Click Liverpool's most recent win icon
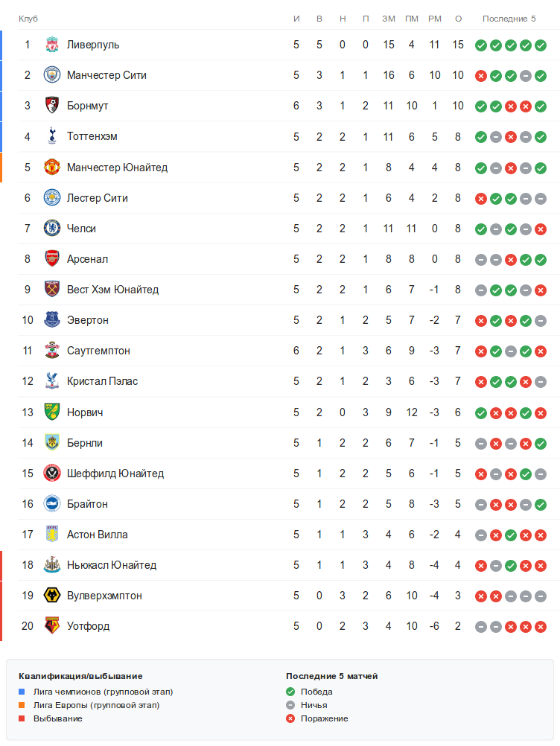Screen dimensions: 560x746 [541, 45]
